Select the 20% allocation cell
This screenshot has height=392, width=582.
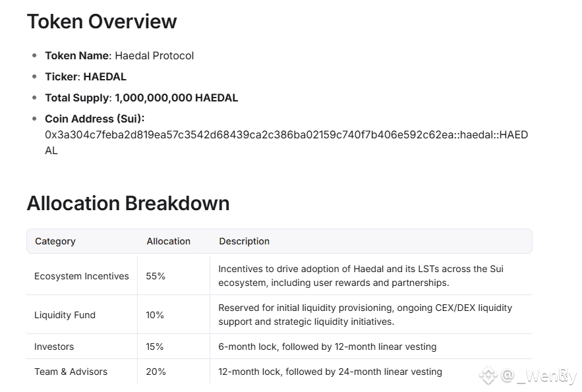[156, 372]
